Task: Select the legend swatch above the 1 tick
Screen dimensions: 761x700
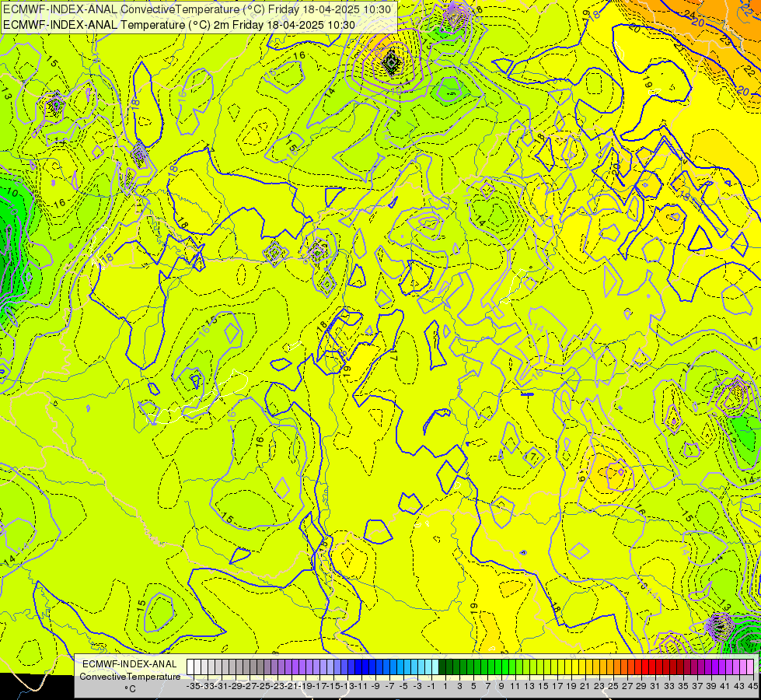Action: click(442, 667)
